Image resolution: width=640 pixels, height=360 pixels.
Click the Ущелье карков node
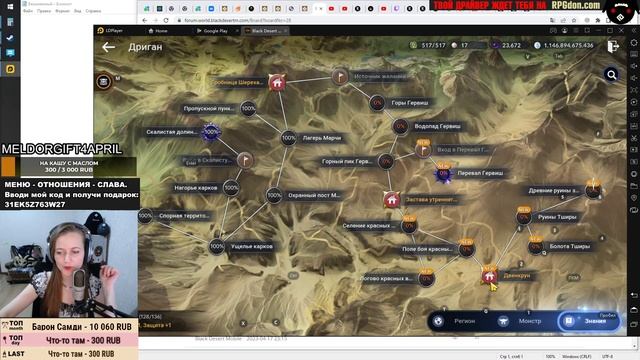pyautogui.click(x=217, y=246)
